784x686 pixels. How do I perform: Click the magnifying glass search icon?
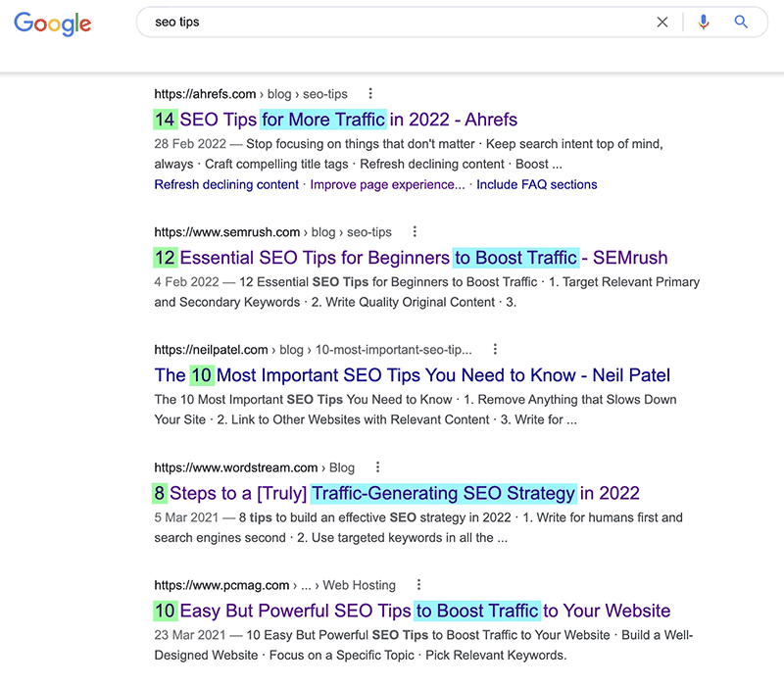click(x=741, y=22)
